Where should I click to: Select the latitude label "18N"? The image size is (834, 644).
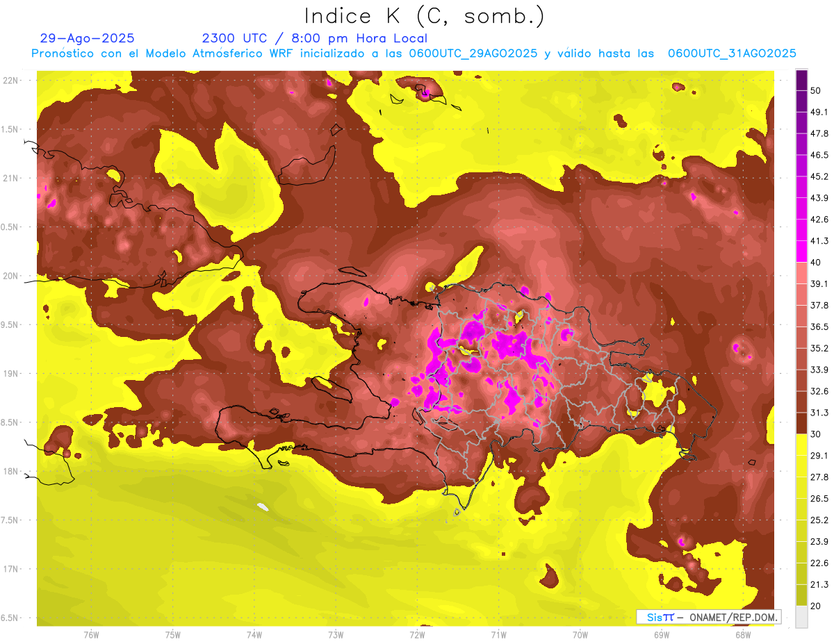[x=11, y=471]
